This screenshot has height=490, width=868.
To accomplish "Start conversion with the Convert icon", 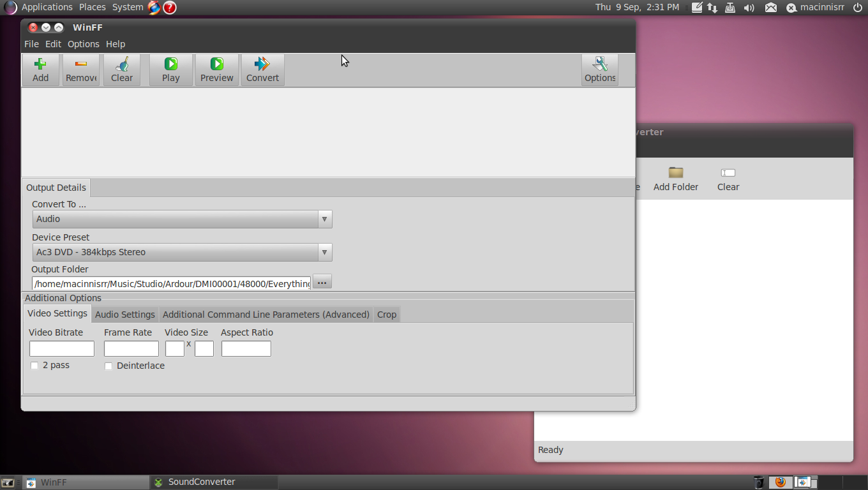I will [262, 64].
